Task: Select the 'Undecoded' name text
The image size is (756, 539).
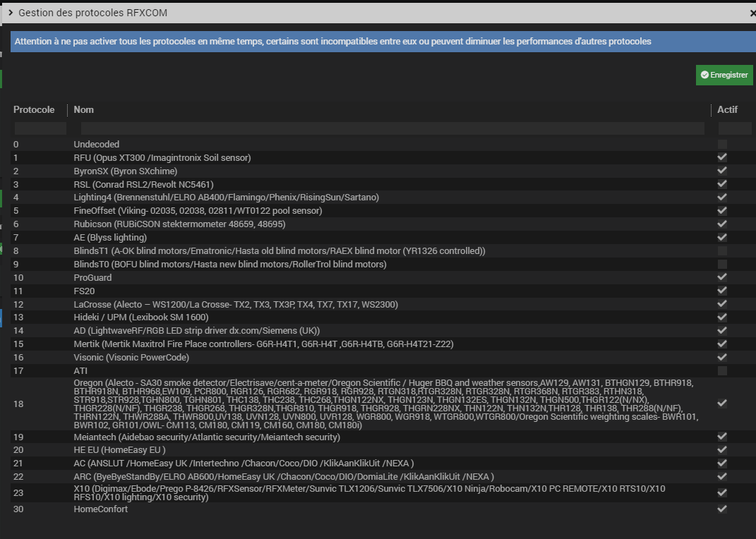Action: tap(97, 145)
